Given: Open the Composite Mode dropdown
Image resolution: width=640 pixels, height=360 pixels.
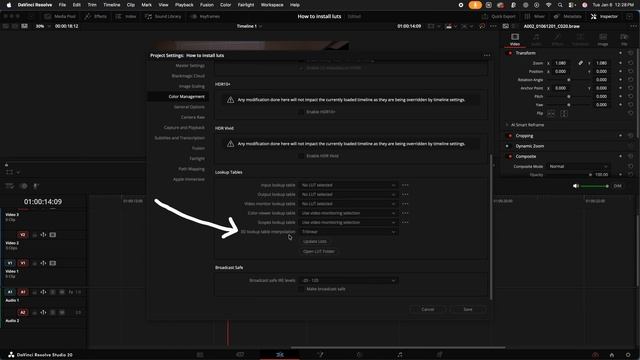Looking at the screenshot, I should [578, 167].
